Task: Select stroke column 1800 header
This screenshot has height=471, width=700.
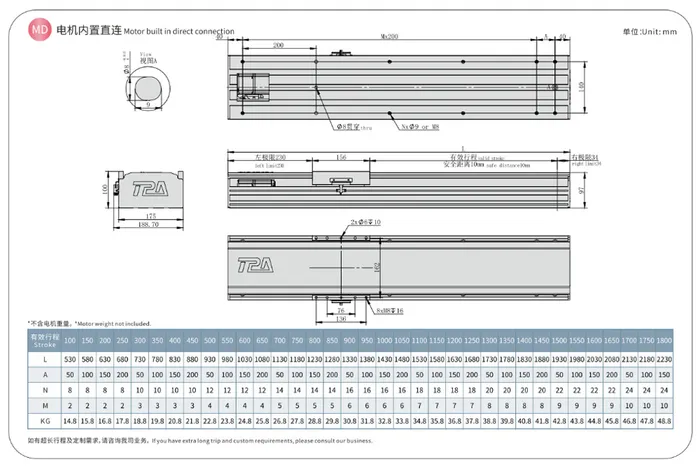Action: (x=664, y=340)
